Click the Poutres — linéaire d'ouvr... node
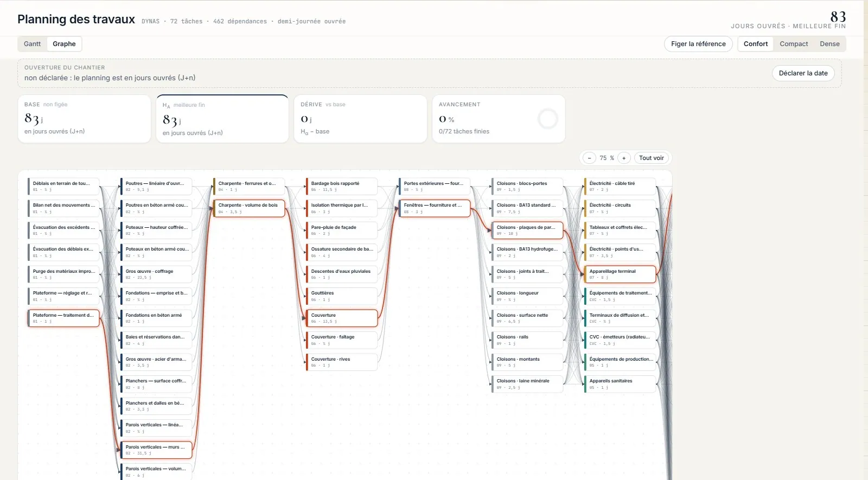This screenshot has height=480, width=868. pos(156,186)
